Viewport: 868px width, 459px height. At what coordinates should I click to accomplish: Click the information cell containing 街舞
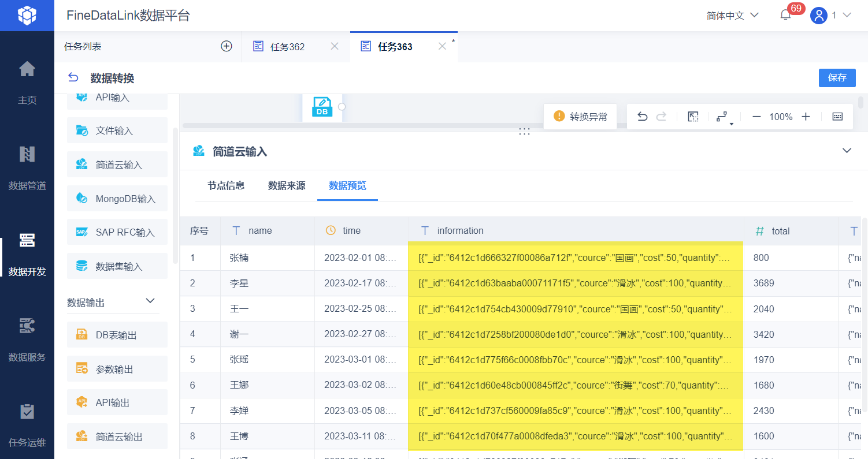576,385
